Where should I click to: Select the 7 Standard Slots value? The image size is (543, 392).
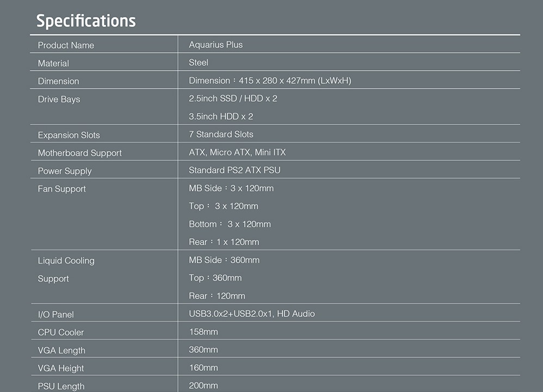[221, 134]
